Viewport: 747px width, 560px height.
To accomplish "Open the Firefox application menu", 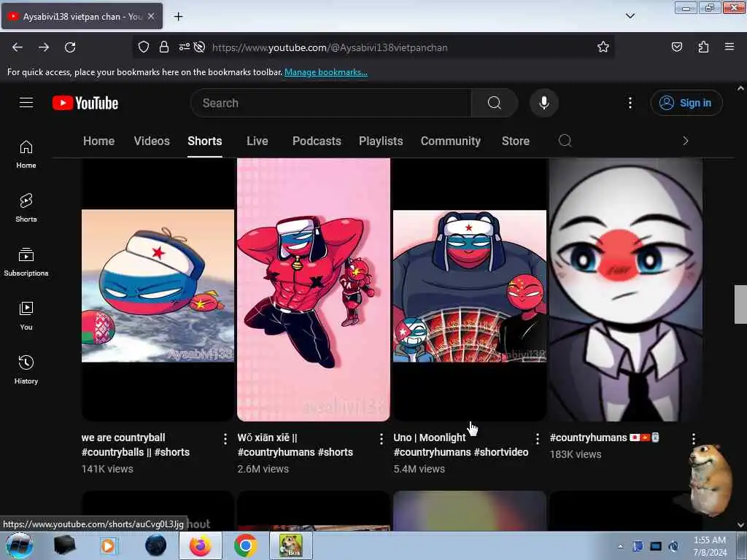I will (x=729, y=47).
